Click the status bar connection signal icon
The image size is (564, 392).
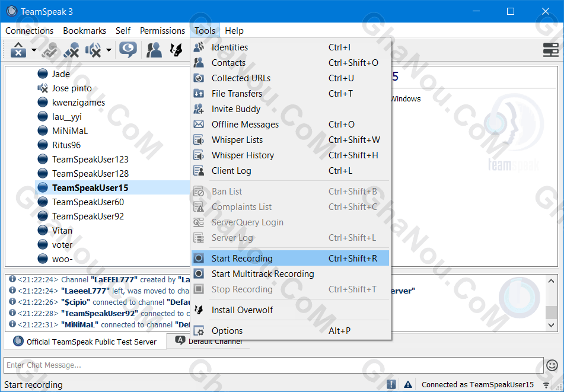click(x=546, y=385)
